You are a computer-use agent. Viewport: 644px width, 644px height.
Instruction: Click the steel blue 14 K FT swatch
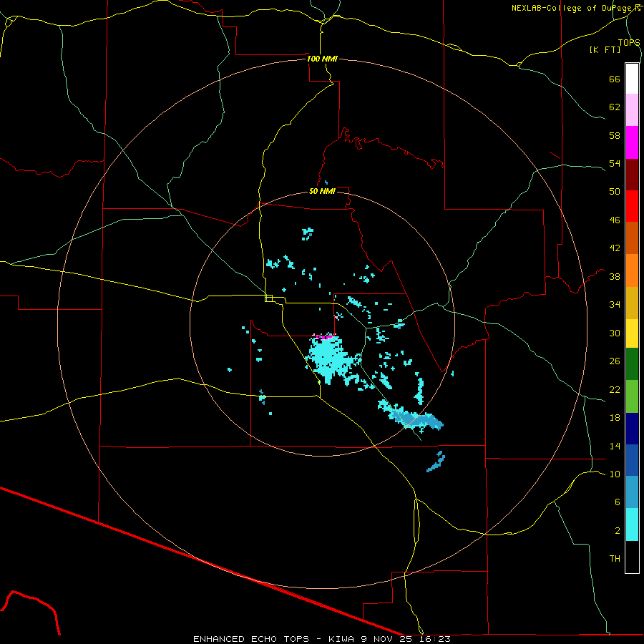click(x=632, y=492)
